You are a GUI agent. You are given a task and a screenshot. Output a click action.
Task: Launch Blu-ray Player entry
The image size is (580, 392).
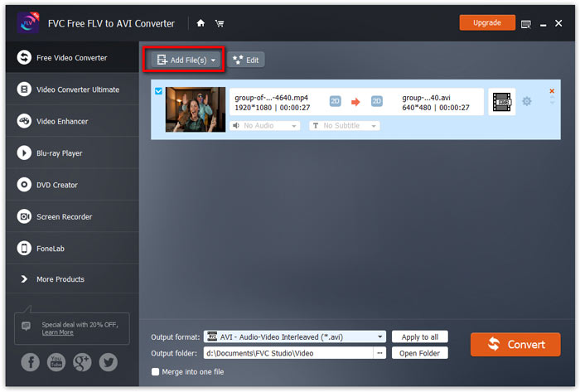(72, 153)
